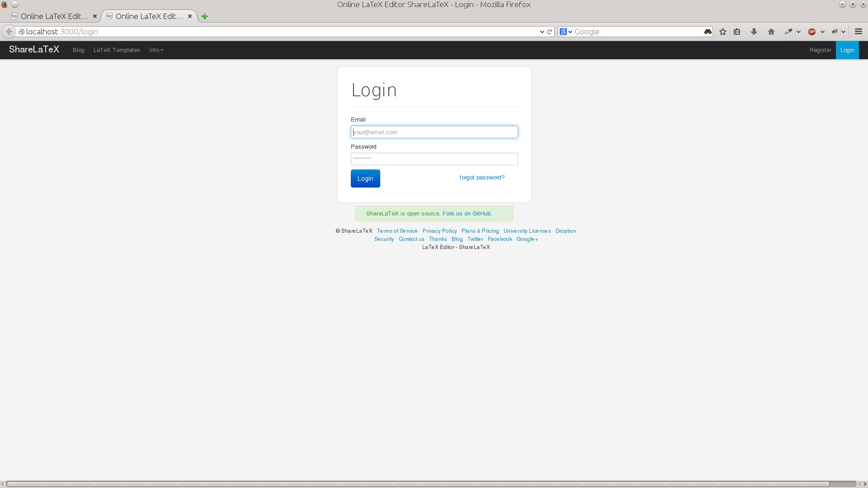The width and height of the screenshot is (868, 488).
Task: Open Security footer link
Action: pyautogui.click(x=384, y=239)
